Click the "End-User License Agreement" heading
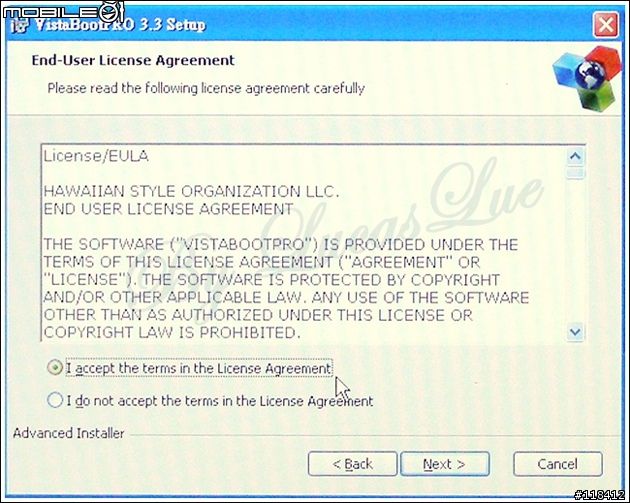Viewport: 630px width, 503px height. tap(133, 60)
